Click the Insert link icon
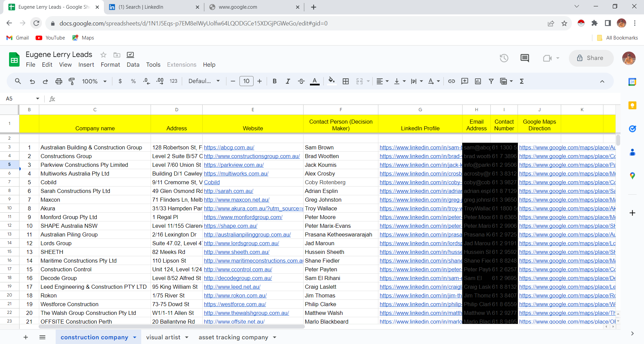Viewport: 644px width, 344px height. (x=451, y=81)
